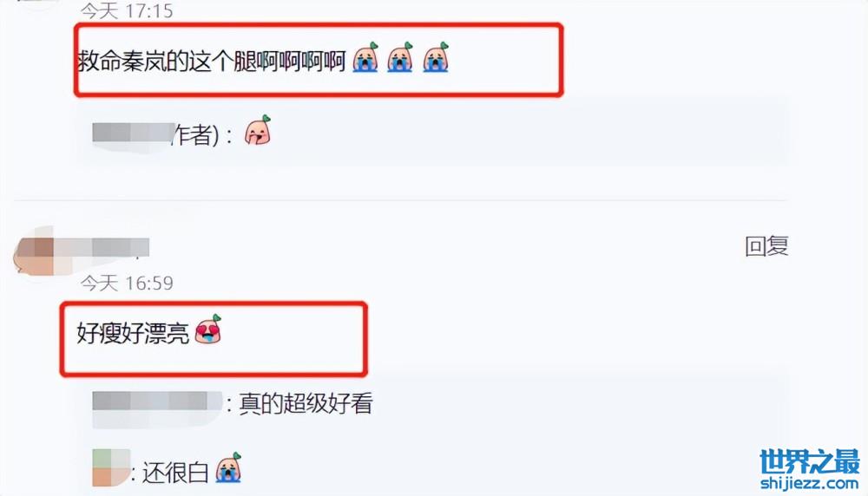Click the heart-eyes emoji after 好瘦好漂亮
868x496 pixels.
pyautogui.click(x=208, y=330)
